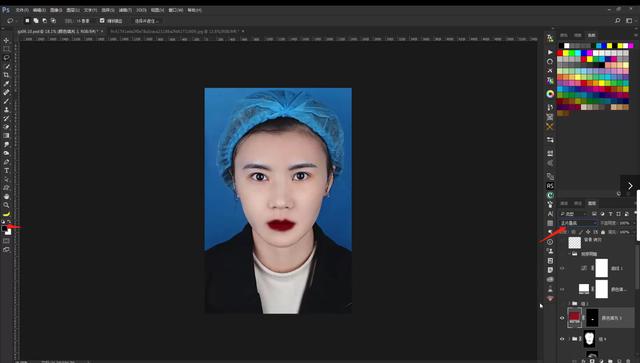
Task: Select the Move tool
Action: point(6,40)
